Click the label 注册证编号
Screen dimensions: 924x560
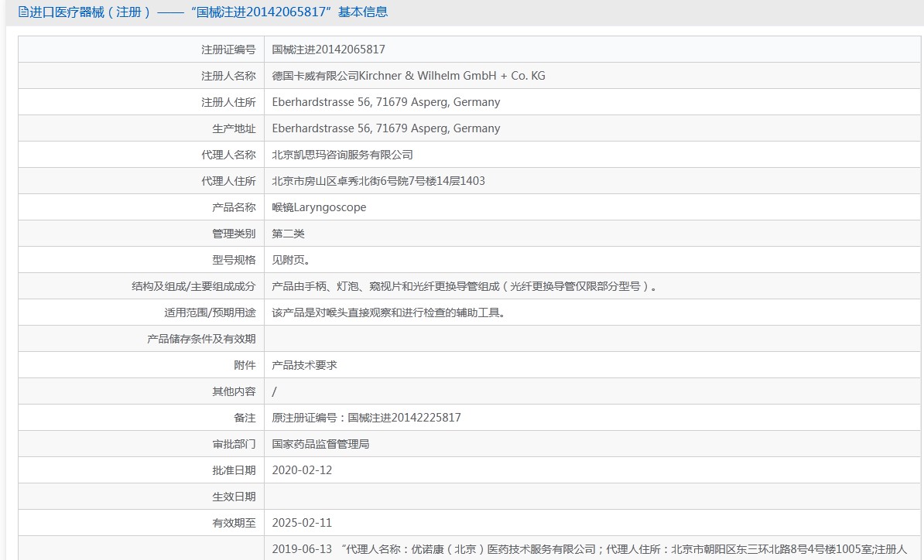tap(228, 50)
